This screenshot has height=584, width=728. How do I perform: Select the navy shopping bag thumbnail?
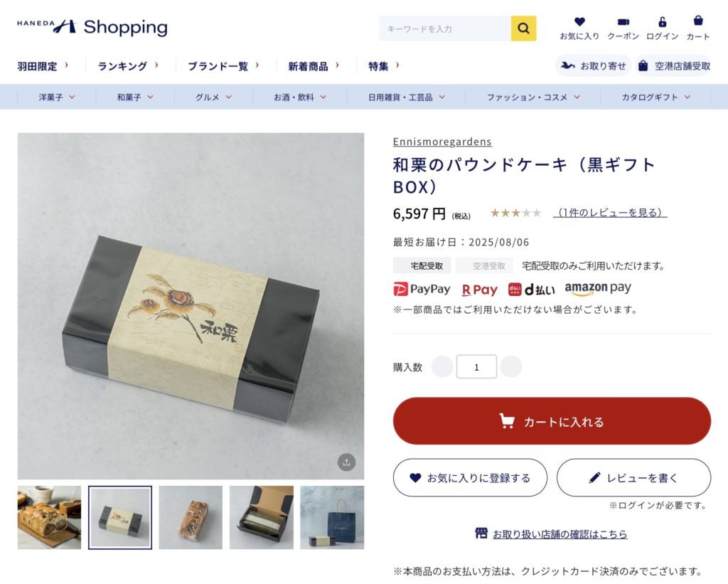pos(332,518)
